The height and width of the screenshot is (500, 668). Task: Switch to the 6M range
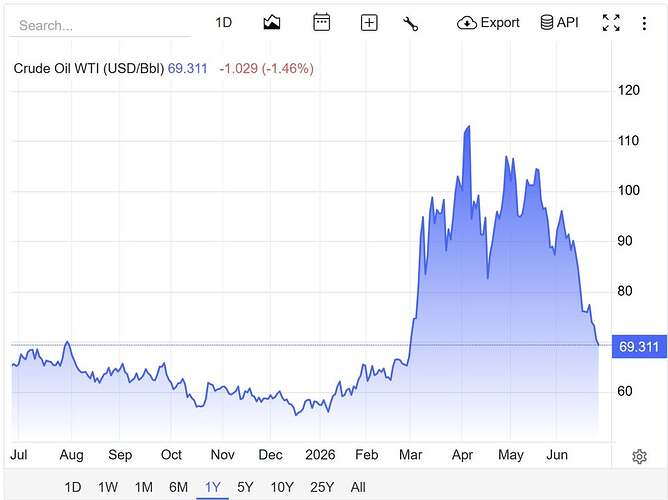point(178,487)
